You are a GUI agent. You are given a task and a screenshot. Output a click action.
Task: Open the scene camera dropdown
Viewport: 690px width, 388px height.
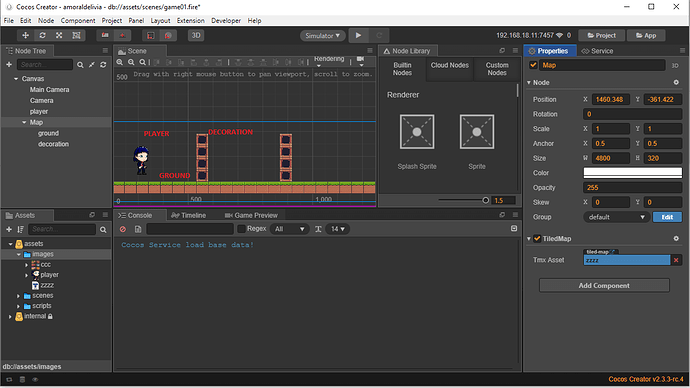(x=360, y=61)
